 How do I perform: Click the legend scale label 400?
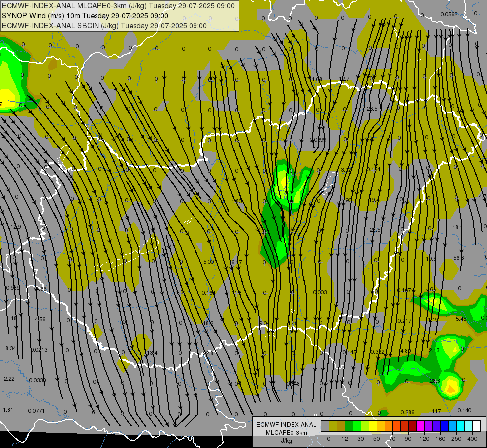coord(472,439)
